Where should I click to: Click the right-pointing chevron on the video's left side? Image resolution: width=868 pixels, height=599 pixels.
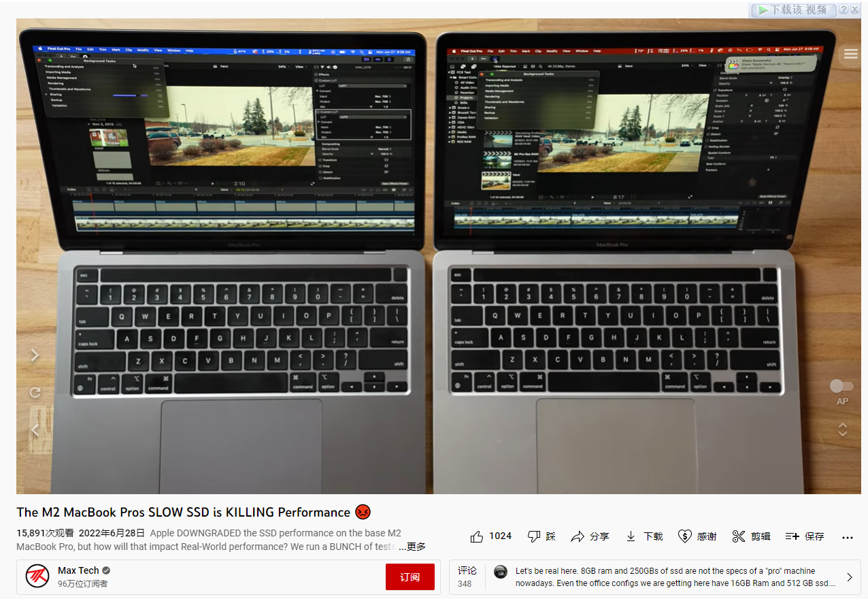click(35, 355)
